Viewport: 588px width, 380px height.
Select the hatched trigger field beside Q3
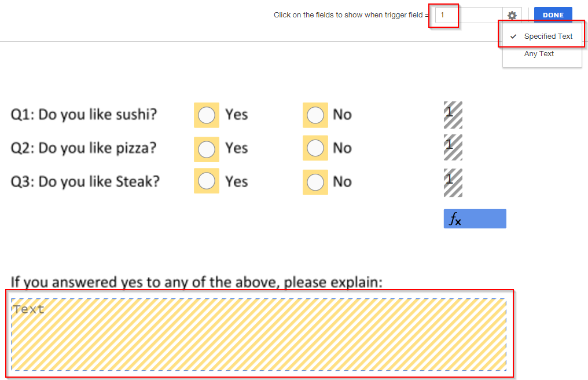[x=453, y=181]
